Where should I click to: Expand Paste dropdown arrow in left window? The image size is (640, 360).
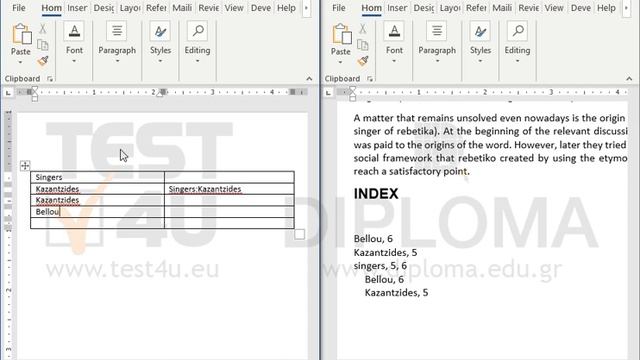click(x=20, y=62)
